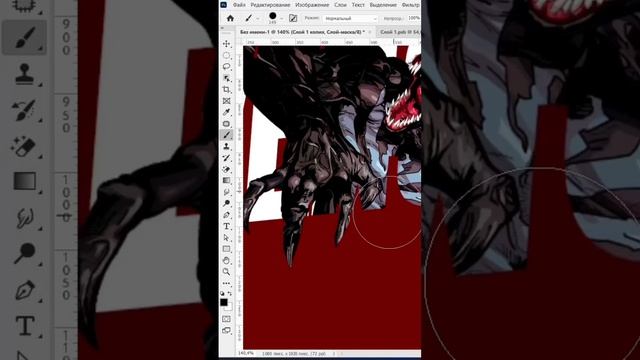Viewport: 640px width, 360px height.
Task: Select the Clone Stamp tool in Photoshop window
Action: (227, 147)
